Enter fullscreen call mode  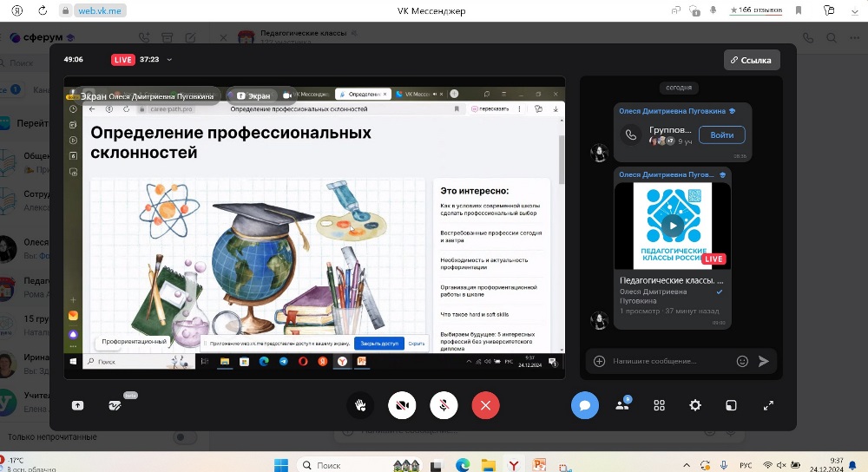click(768, 405)
